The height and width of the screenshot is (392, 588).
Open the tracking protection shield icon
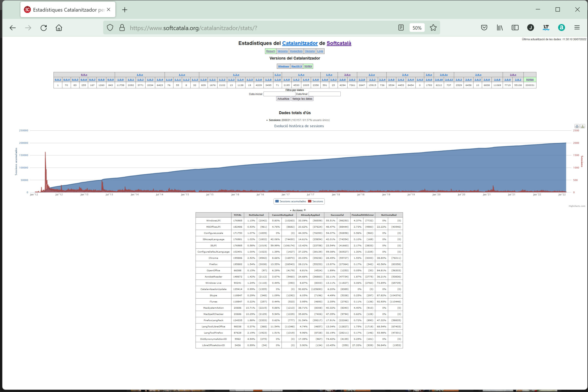tap(110, 28)
